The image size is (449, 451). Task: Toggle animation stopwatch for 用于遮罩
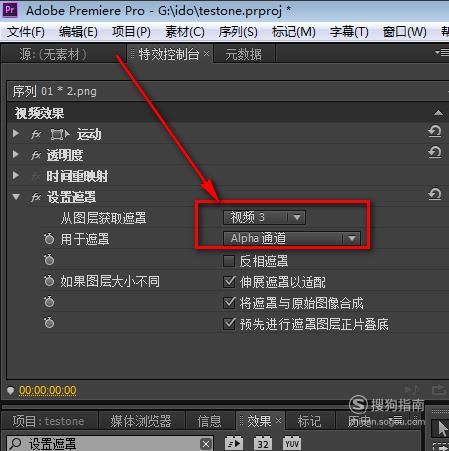point(49,239)
